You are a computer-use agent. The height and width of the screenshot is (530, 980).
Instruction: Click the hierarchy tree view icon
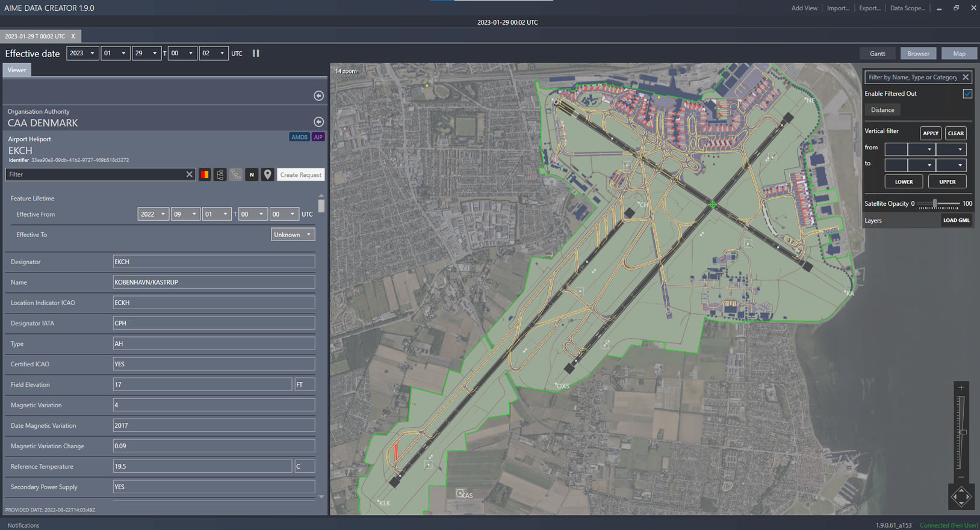pyautogui.click(x=220, y=174)
